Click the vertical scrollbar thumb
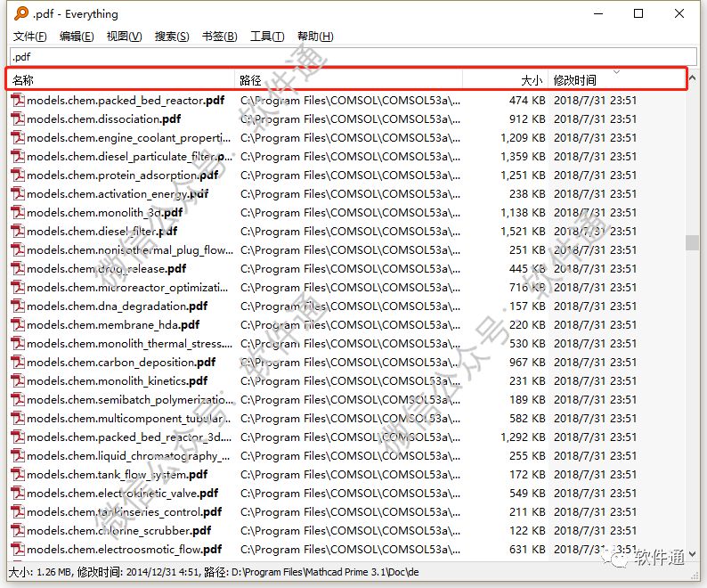Image resolution: width=707 pixels, height=588 pixels. [x=692, y=242]
